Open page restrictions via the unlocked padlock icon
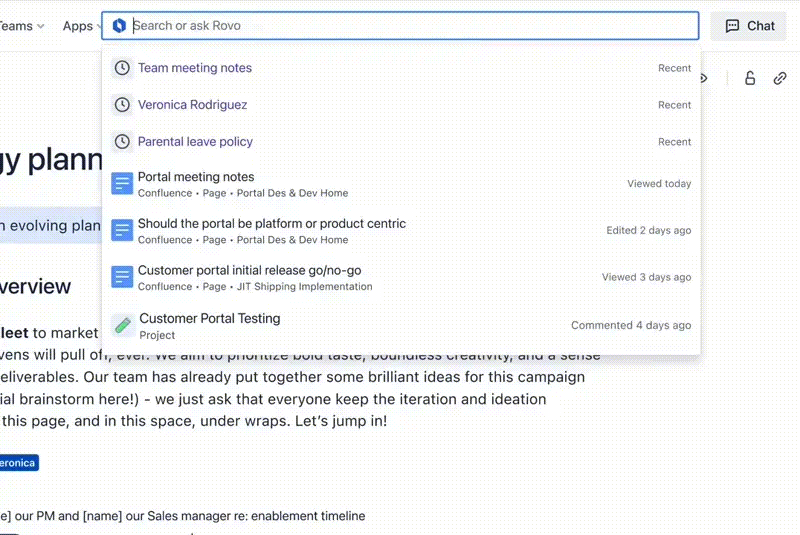 pyautogui.click(x=750, y=78)
